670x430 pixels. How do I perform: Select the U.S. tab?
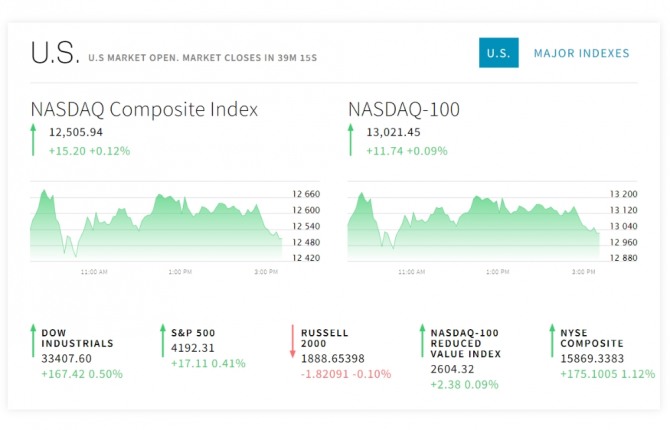point(498,53)
